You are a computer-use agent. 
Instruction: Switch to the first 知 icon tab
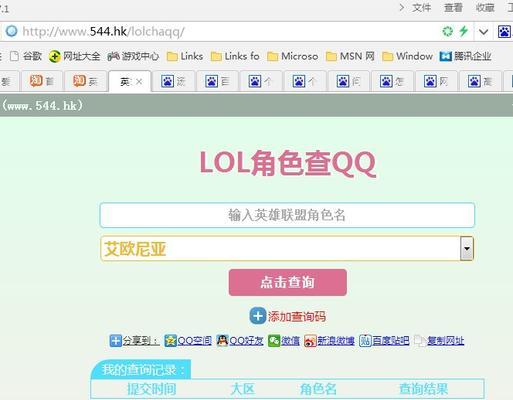[42, 81]
